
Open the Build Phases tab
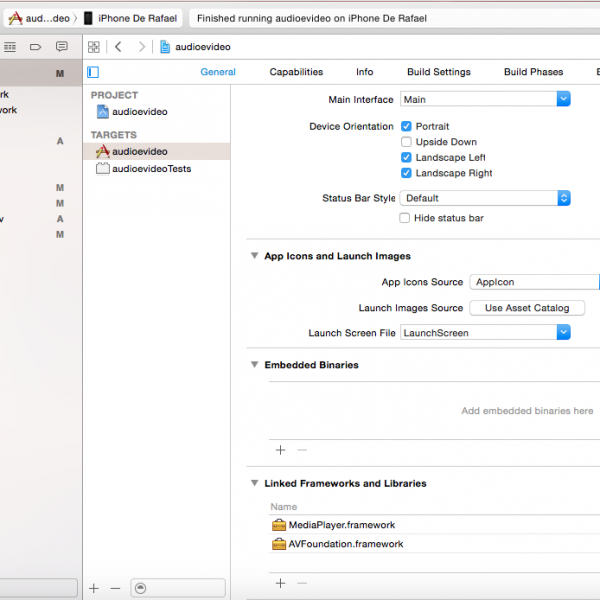coord(533,72)
